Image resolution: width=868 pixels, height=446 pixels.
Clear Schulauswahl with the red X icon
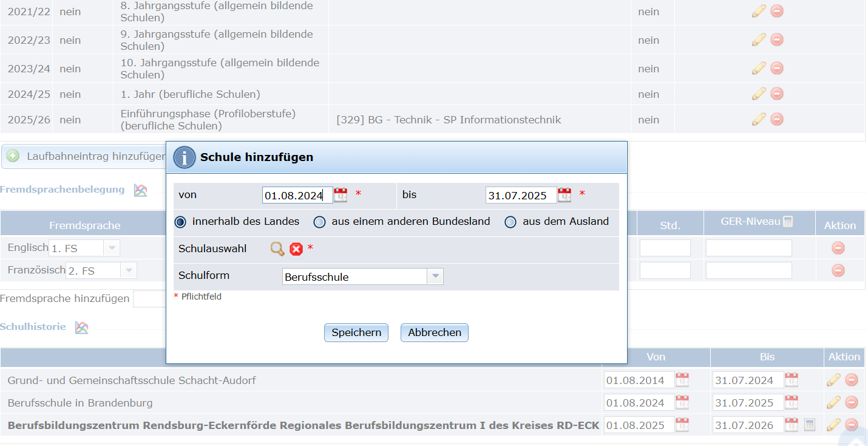coord(296,249)
